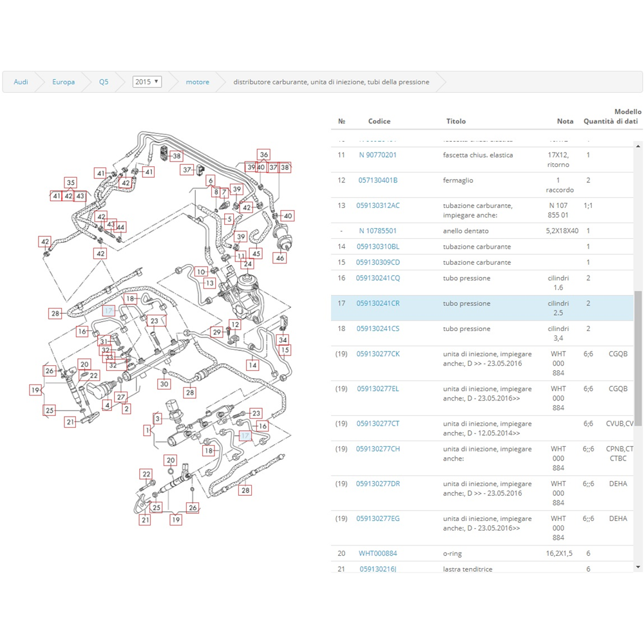The image size is (644, 644).
Task: Select part callout 45 on the diagram
Action: tap(256, 253)
